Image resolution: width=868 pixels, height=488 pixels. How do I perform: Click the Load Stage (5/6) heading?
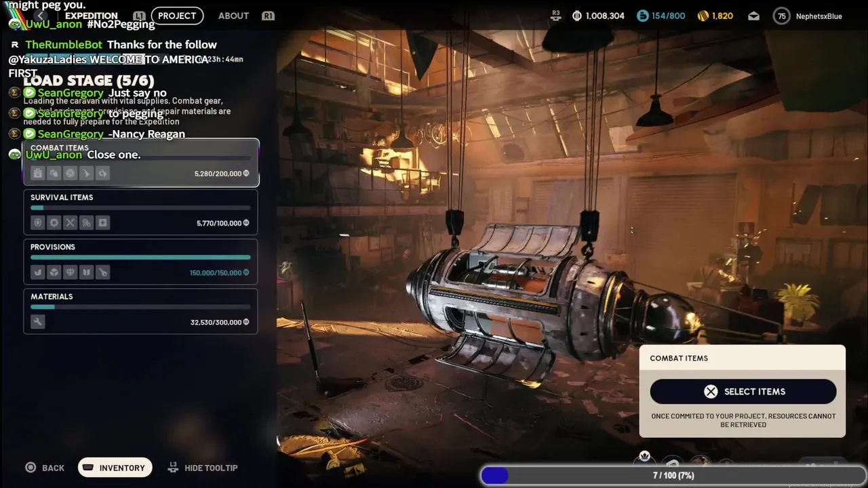pyautogui.click(x=89, y=81)
